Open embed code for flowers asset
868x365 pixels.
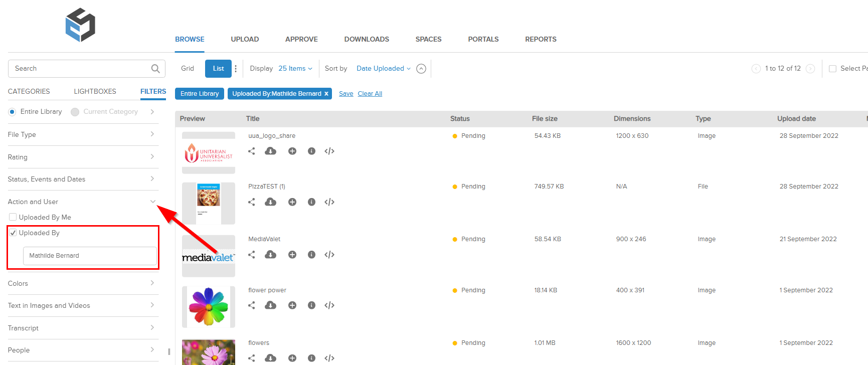(329, 358)
